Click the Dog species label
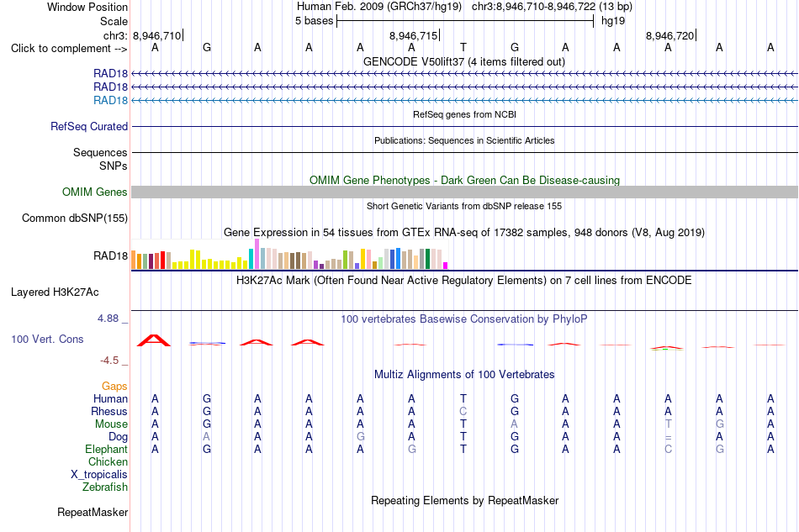This screenshot has width=799, height=532. click(x=118, y=437)
